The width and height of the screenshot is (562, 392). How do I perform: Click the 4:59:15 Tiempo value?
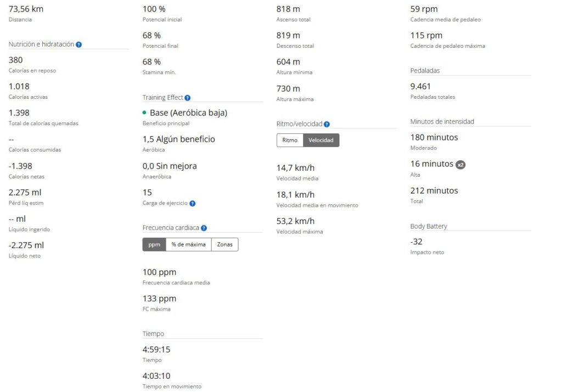[156, 349]
